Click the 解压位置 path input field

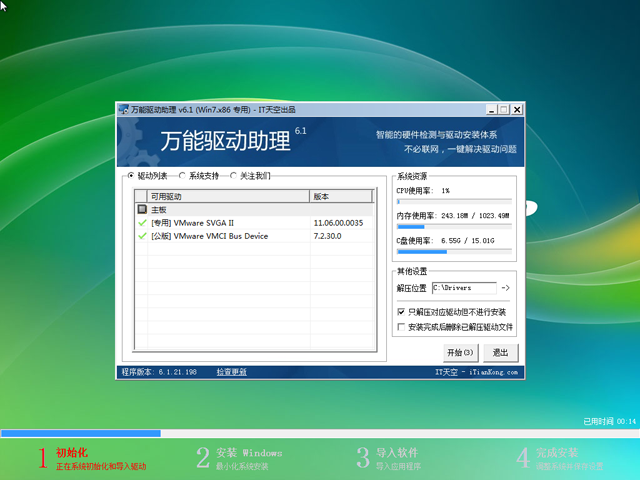click(x=463, y=288)
